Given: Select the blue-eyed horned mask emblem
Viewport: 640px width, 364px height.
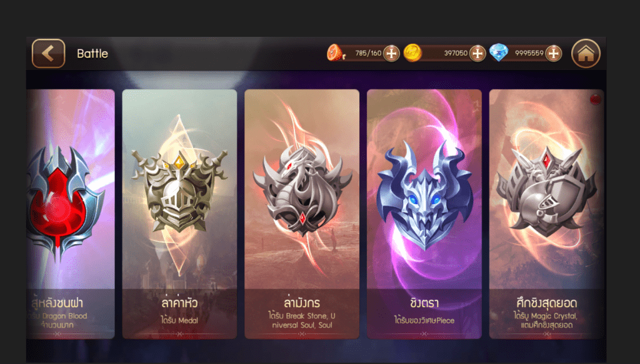Looking at the screenshot, I should (424, 194).
